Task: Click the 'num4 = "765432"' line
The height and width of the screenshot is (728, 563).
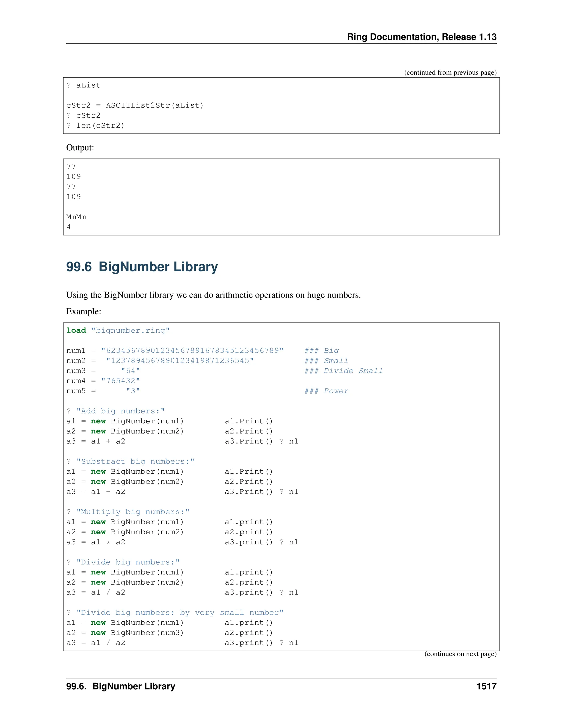Action: tap(103, 381)
